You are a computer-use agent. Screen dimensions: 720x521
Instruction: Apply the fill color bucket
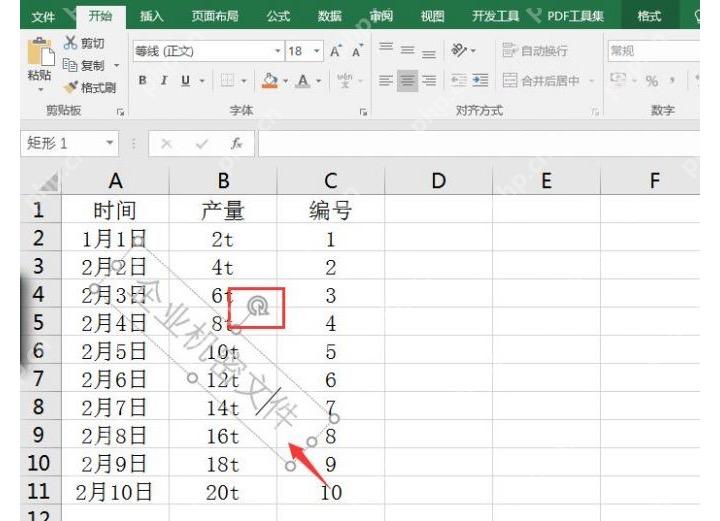point(270,81)
